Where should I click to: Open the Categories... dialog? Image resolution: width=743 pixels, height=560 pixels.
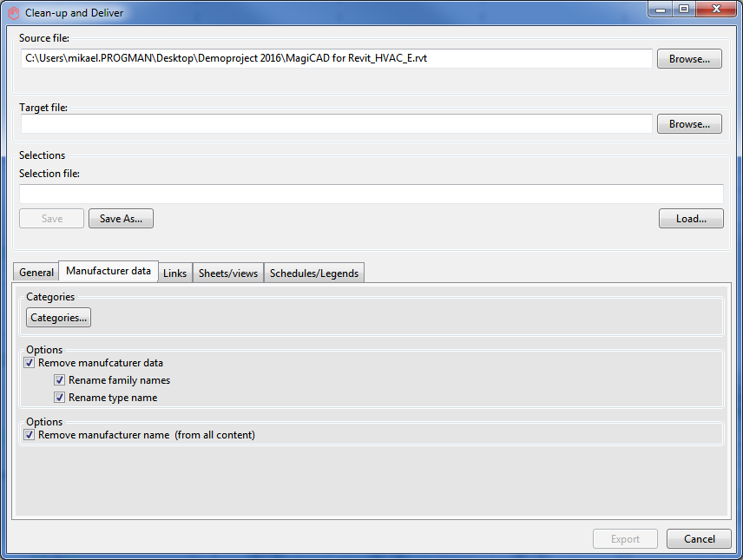[58, 318]
